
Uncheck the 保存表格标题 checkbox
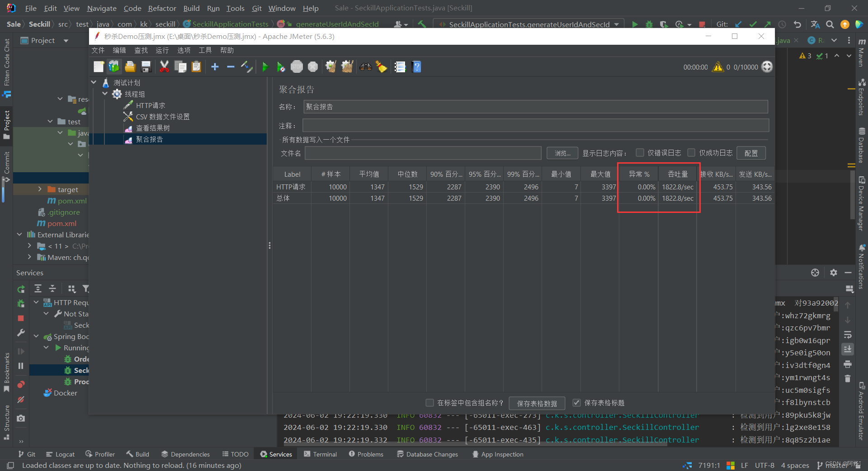(x=576, y=403)
